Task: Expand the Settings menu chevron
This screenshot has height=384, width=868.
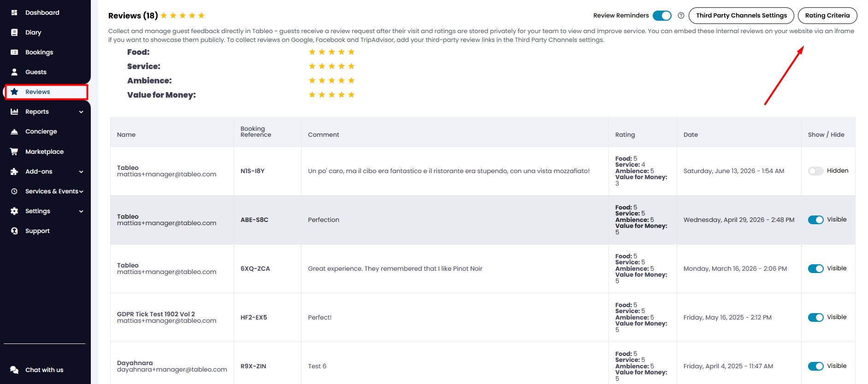Action: (81, 211)
